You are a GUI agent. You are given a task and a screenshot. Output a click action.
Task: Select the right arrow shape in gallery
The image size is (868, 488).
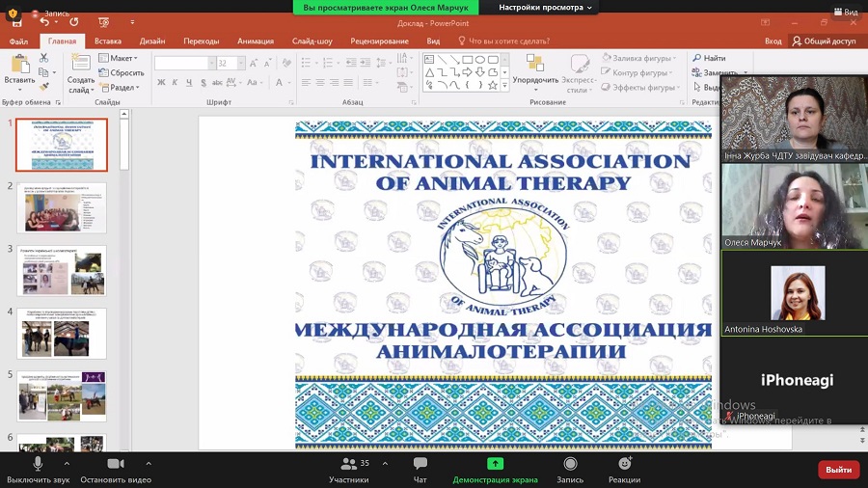(x=467, y=72)
